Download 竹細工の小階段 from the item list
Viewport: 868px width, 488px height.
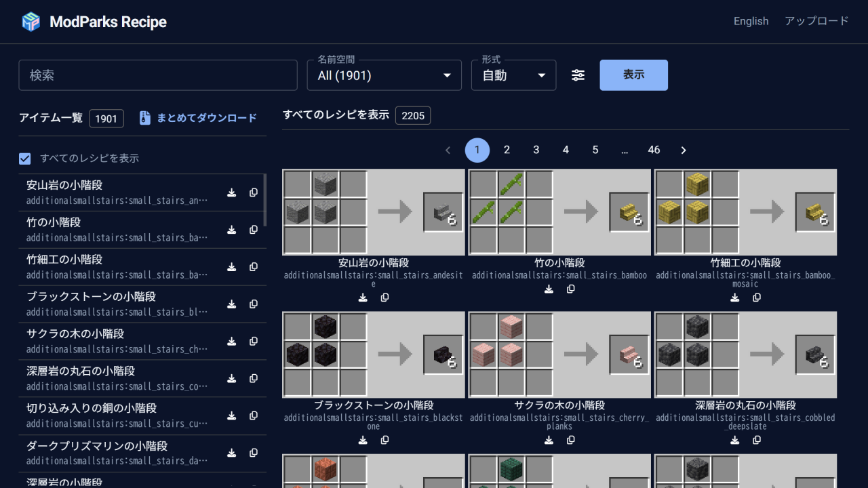click(x=231, y=267)
